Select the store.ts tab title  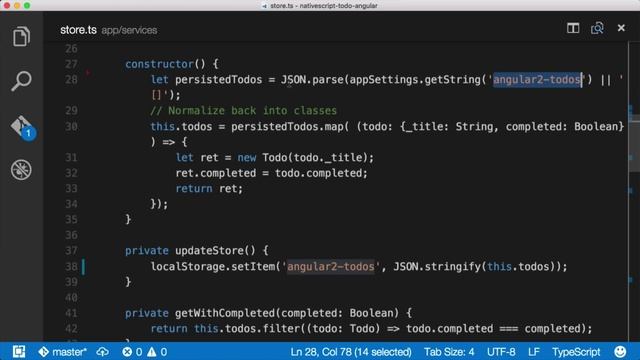78,30
